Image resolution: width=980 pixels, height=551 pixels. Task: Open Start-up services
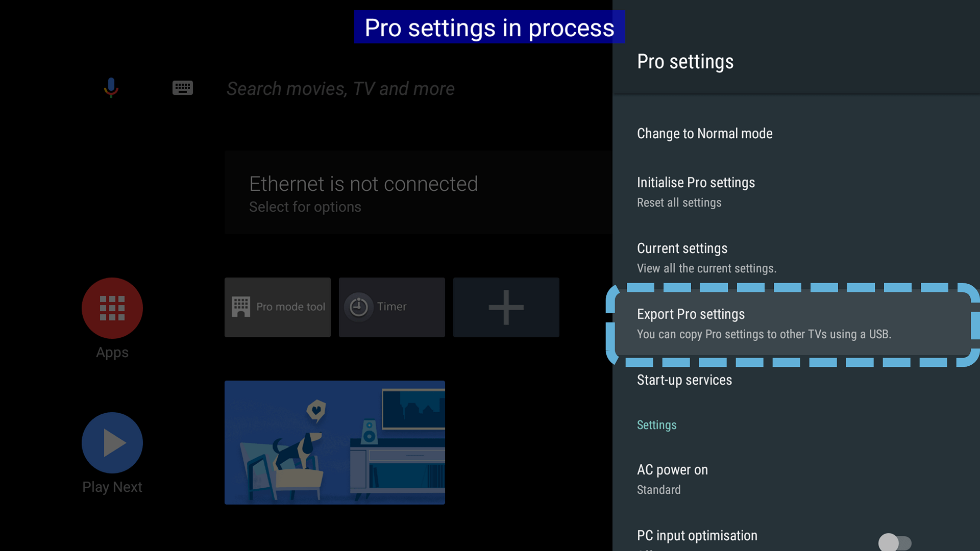[684, 380]
